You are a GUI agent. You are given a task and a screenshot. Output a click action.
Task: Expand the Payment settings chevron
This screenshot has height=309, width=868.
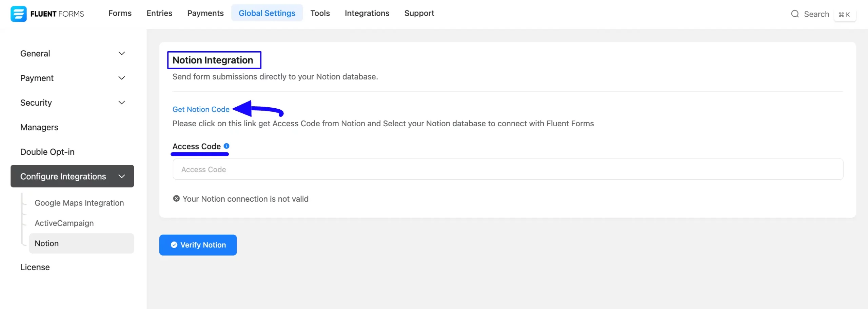(x=122, y=78)
